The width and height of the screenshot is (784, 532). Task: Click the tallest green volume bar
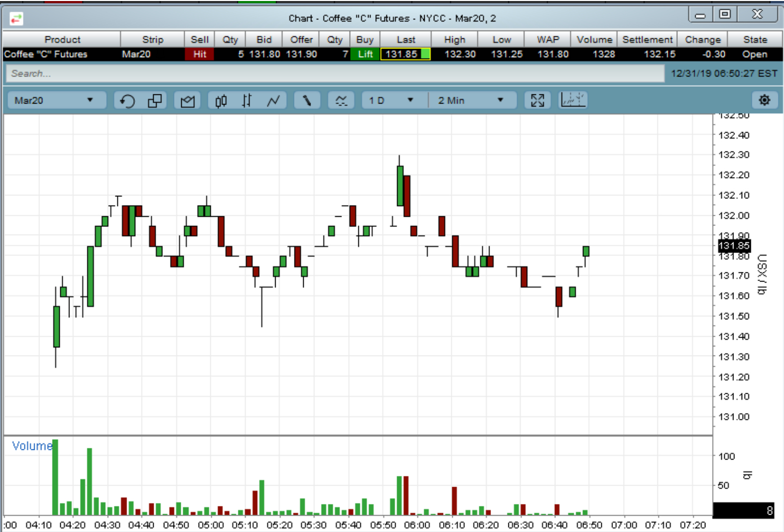55,477
